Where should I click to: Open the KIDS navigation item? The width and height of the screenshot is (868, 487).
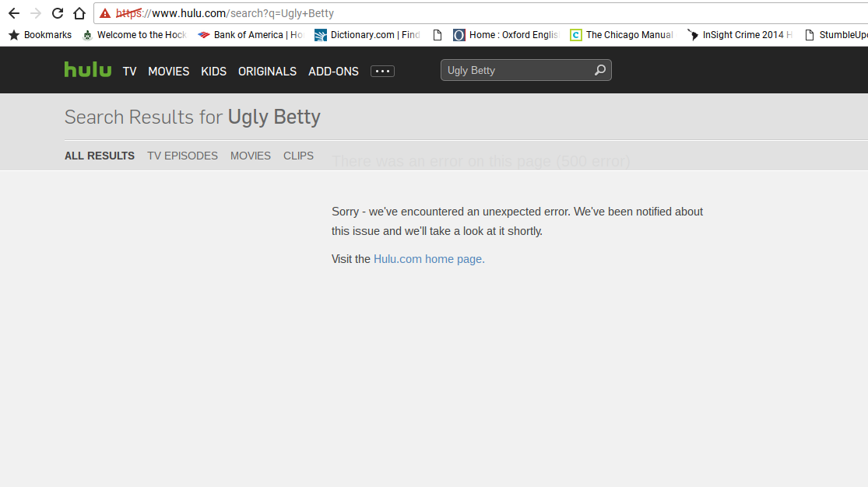click(x=213, y=72)
